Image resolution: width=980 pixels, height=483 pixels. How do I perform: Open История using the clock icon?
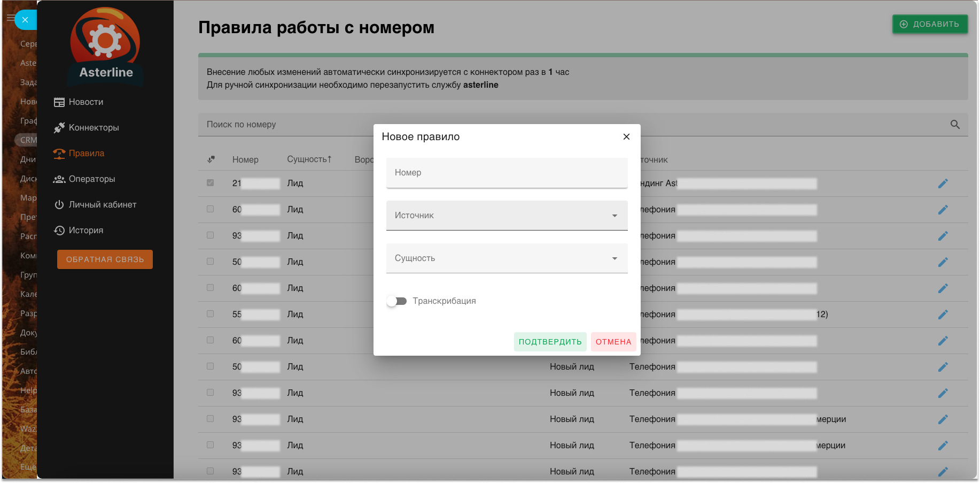[59, 231]
